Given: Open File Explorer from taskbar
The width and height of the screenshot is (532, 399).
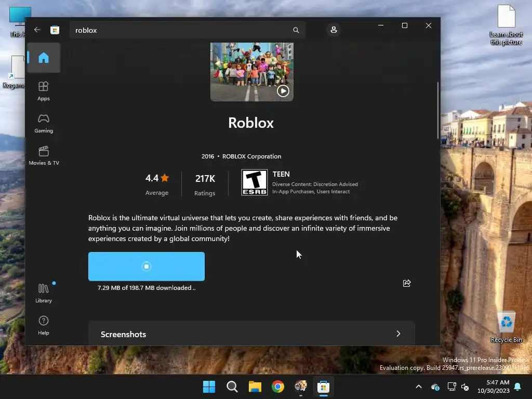Looking at the screenshot, I should tap(255, 387).
